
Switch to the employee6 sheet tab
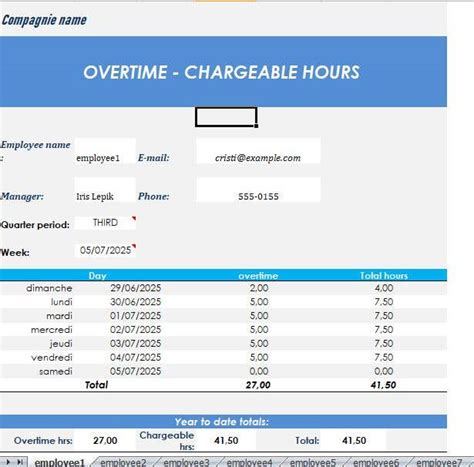[x=376, y=462]
